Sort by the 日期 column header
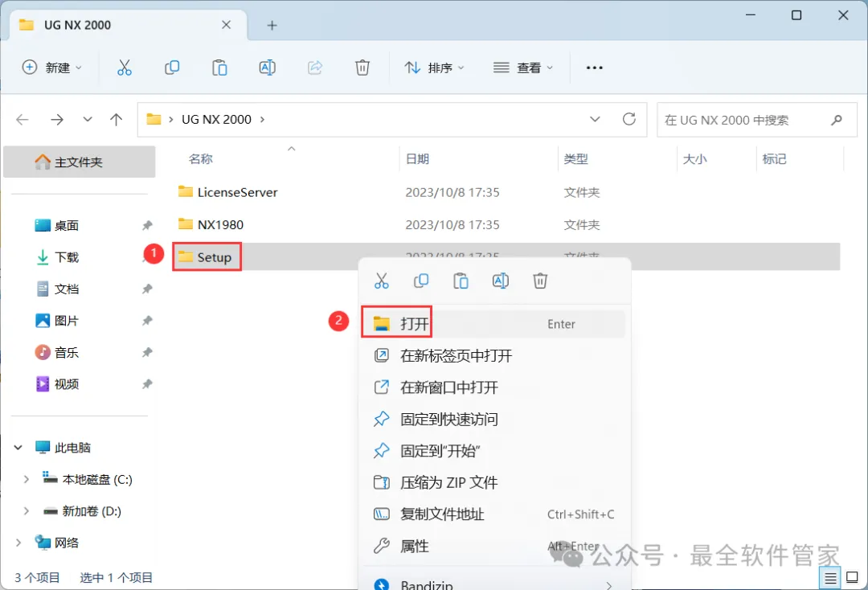 417,159
